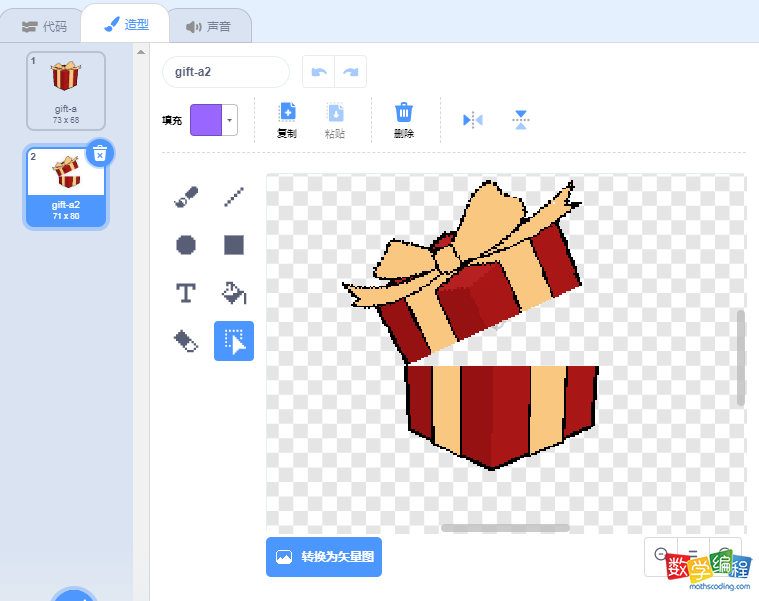The width and height of the screenshot is (759, 601).
Task: Click the costume name field gift-a2
Action: pyautogui.click(x=225, y=72)
